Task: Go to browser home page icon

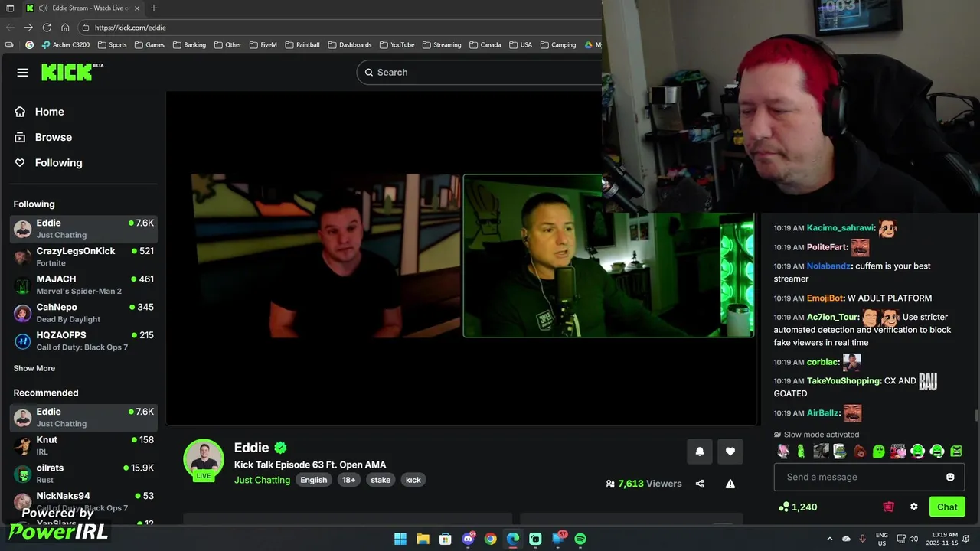Action: coord(65,28)
